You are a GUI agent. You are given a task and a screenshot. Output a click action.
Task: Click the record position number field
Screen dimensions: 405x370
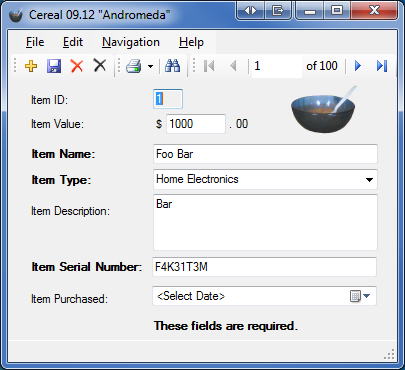[x=277, y=66]
